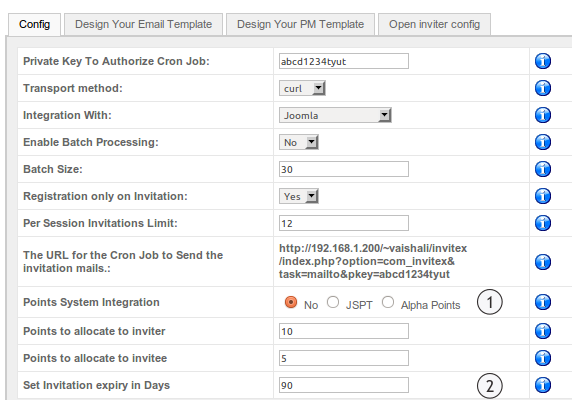Viewport: 572px width, 400px height.
Task: Show info for Integration With setting
Action: point(543,115)
